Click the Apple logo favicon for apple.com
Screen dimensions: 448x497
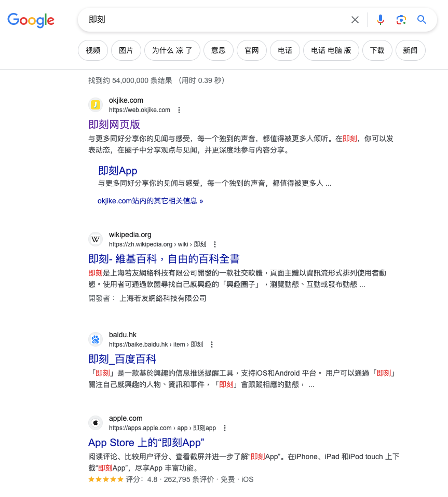pos(96,423)
